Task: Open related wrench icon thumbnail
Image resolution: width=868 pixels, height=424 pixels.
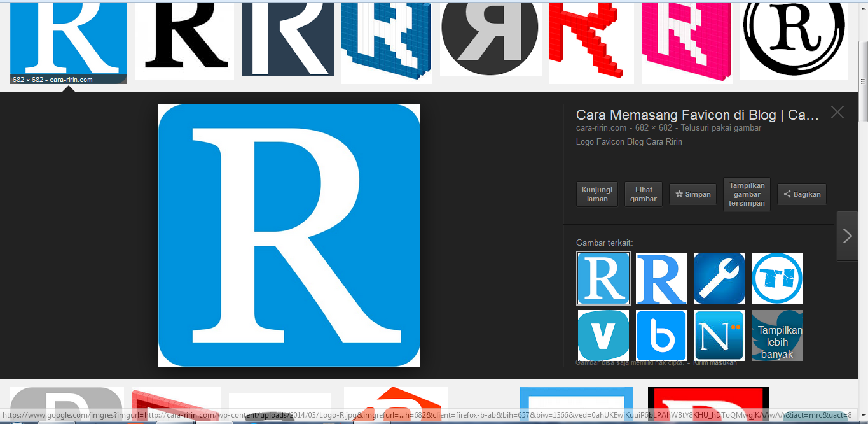Action: coord(719,278)
